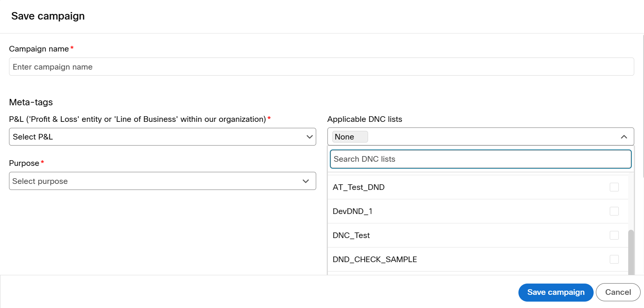Viewport: 644px width, 308px height.
Task: Click the P&L dropdown chevron arrow
Action: (309, 137)
